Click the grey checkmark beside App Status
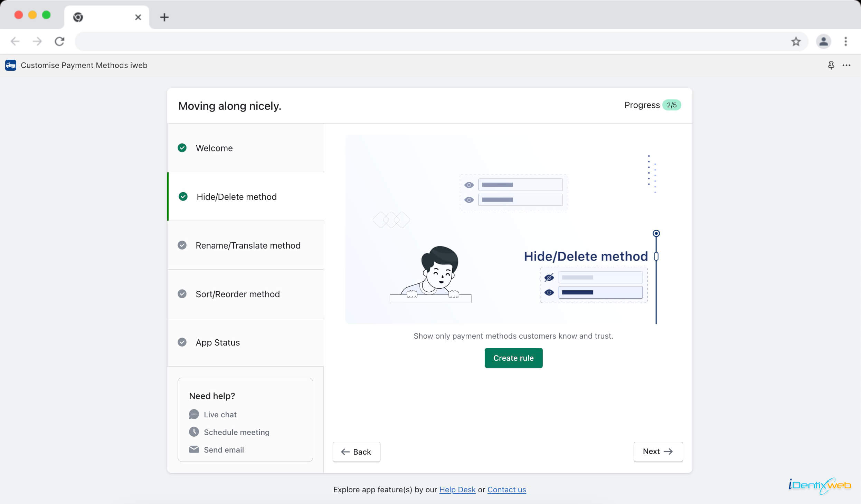861x504 pixels. point(182,342)
